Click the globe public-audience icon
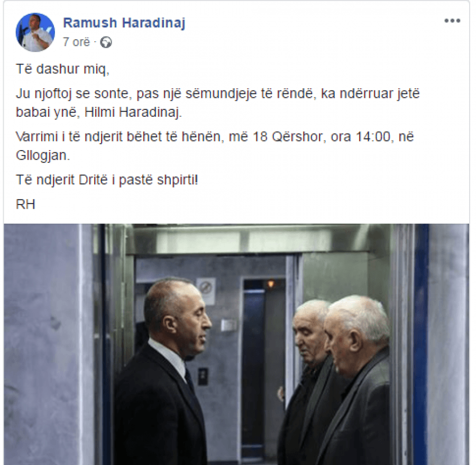 point(106,42)
